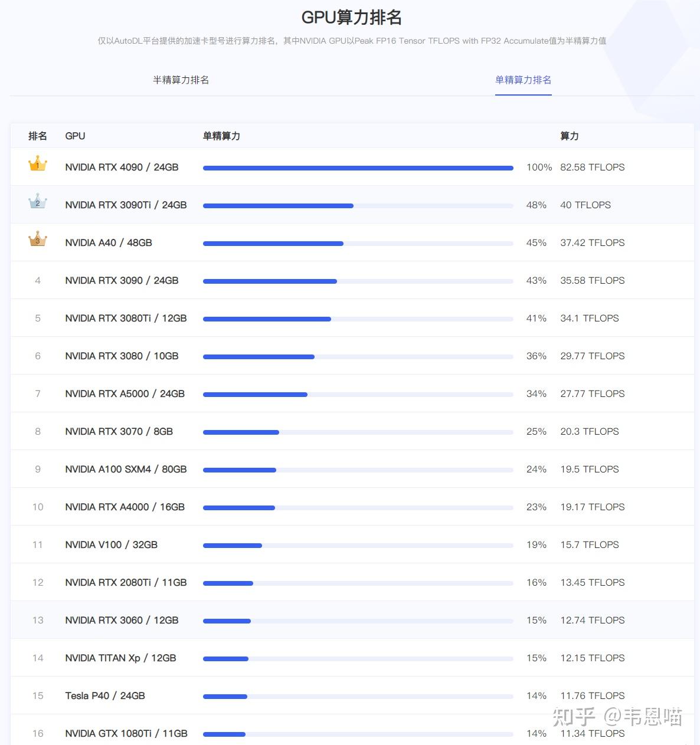The image size is (700, 745).
Task: Click the RTX 4090 progress bar
Action: point(358,168)
